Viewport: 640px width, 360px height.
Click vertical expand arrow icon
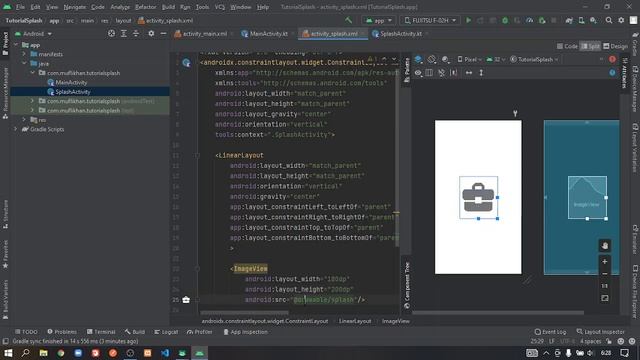click(x=481, y=73)
